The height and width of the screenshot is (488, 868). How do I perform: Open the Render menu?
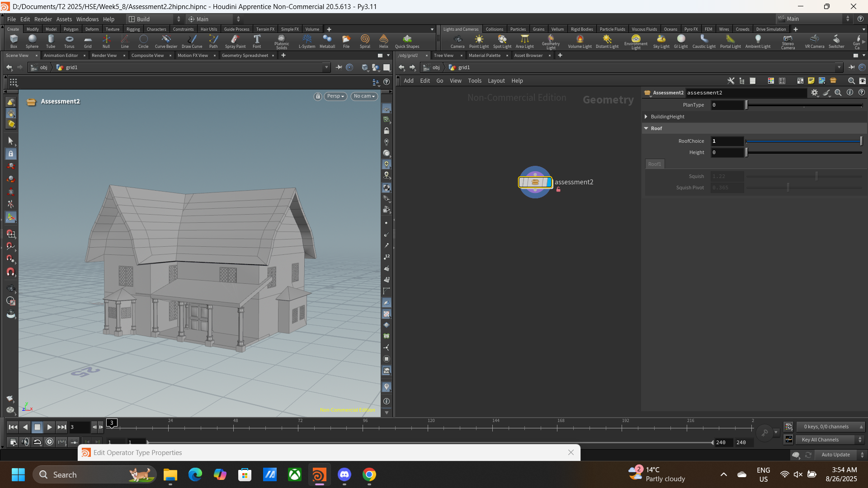[x=43, y=19]
